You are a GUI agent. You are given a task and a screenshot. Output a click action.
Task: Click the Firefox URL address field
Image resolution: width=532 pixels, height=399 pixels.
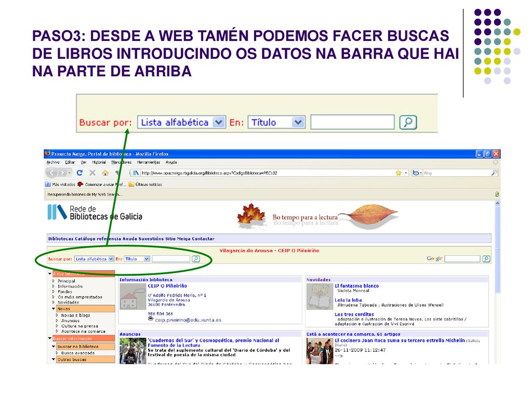tap(268, 173)
